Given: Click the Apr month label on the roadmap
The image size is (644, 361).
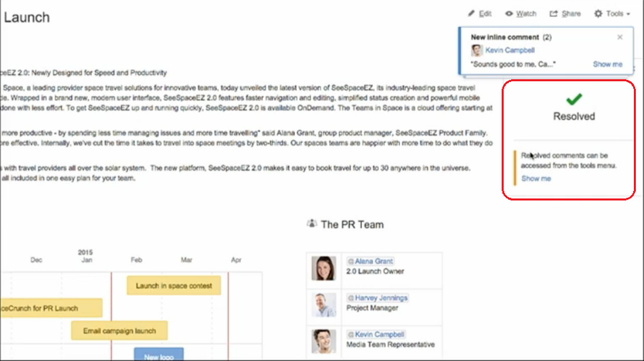Looking at the screenshot, I should tap(236, 259).
